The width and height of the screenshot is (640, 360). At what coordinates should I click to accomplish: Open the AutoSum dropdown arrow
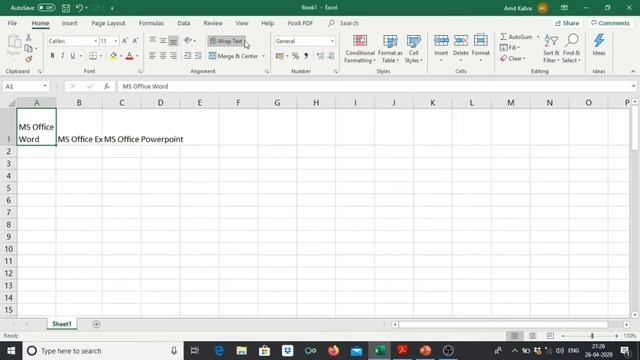click(x=538, y=37)
